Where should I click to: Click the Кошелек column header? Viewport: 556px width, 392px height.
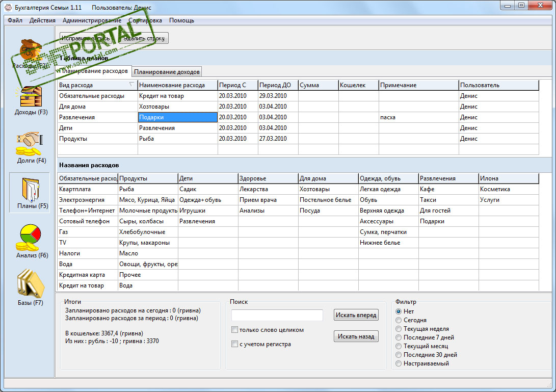358,85
